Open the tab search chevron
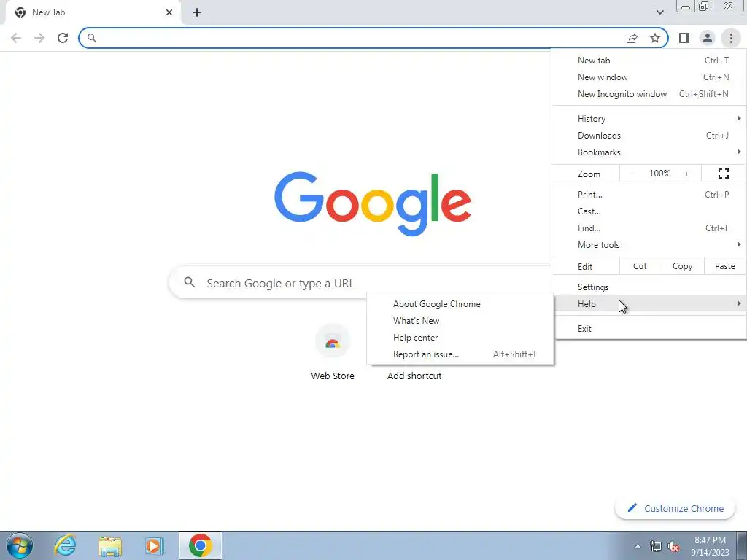The image size is (747, 560). point(659,12)
